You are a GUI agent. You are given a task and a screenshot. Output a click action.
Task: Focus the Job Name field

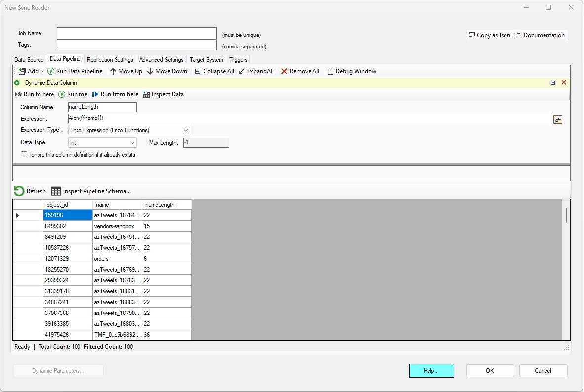coord(137,34)
